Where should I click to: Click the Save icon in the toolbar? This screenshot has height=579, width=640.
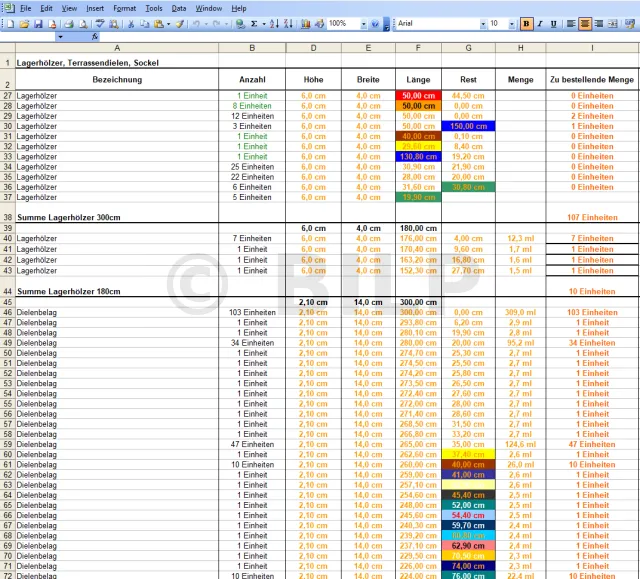coord(38,23)
